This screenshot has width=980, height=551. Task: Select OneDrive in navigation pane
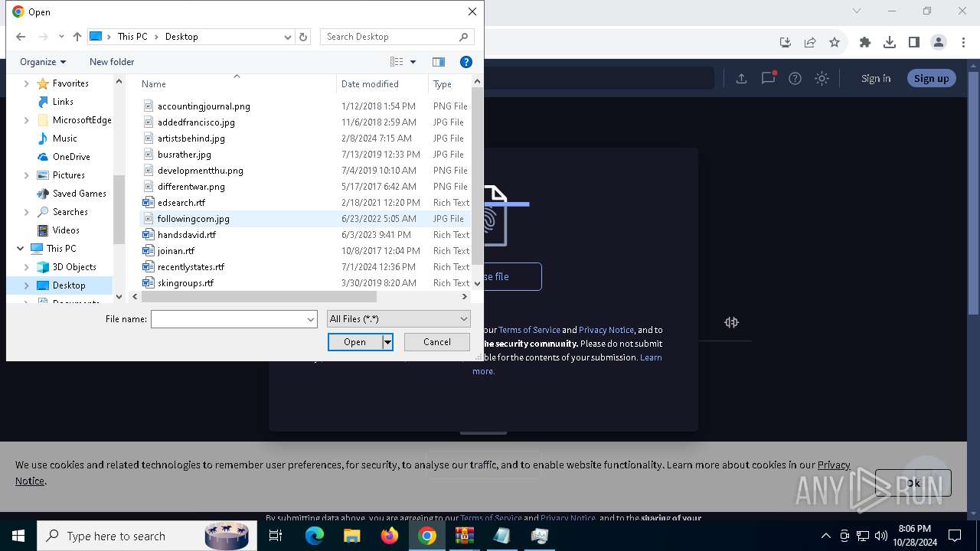coord(71,157)
